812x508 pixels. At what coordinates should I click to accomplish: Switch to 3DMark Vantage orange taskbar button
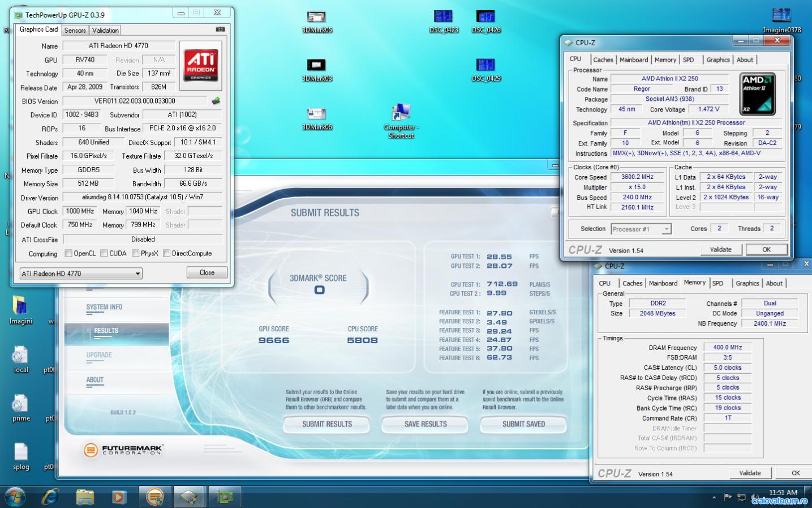coord(154,497)
